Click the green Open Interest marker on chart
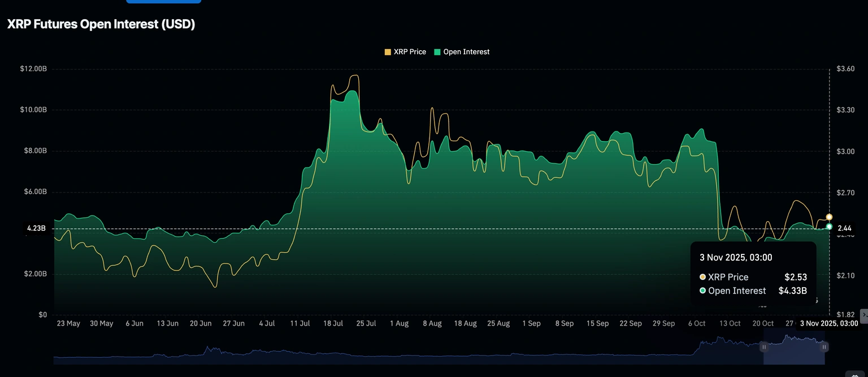Viewport: 868px width, 377px height. 829,226
